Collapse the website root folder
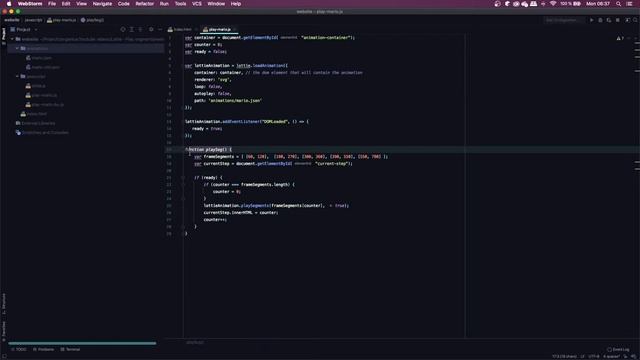The image size is (640, 360). [12, 39]
